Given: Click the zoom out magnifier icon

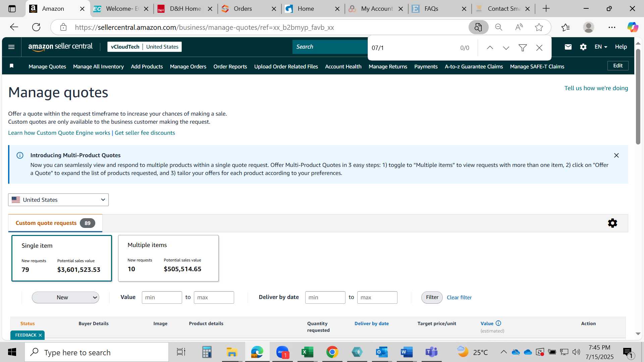Looking at the screenshot, I should coord(499,27).
